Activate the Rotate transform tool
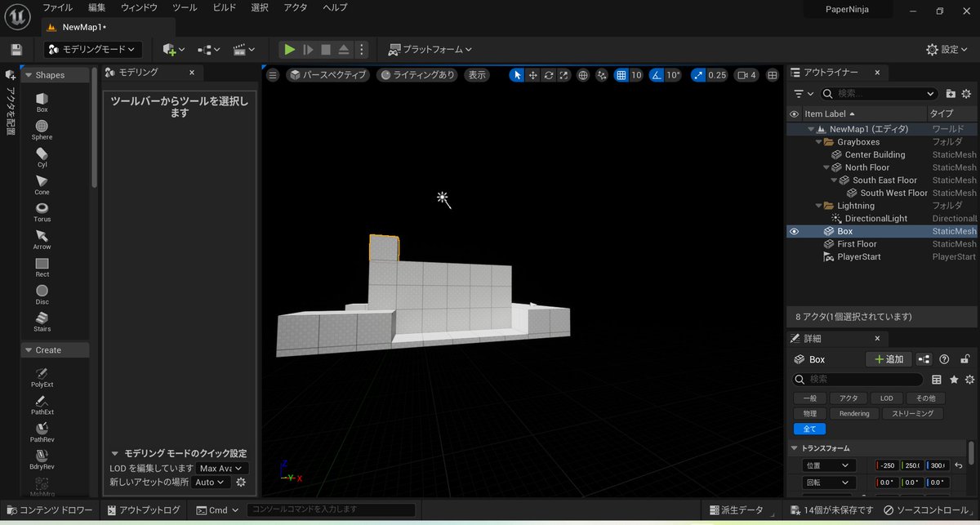 point(548,74)
